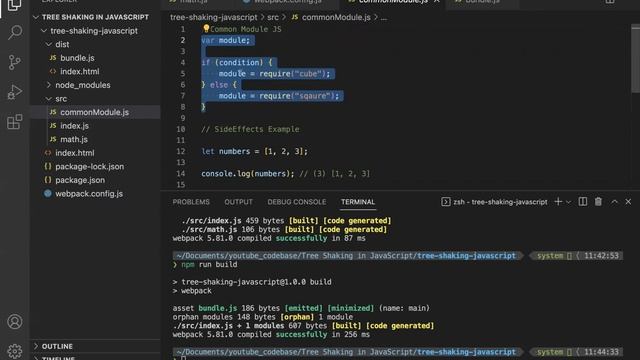Viewport: 640px width, 360px height.
Task: Close the terminal panel
Action: pos(628,202)
